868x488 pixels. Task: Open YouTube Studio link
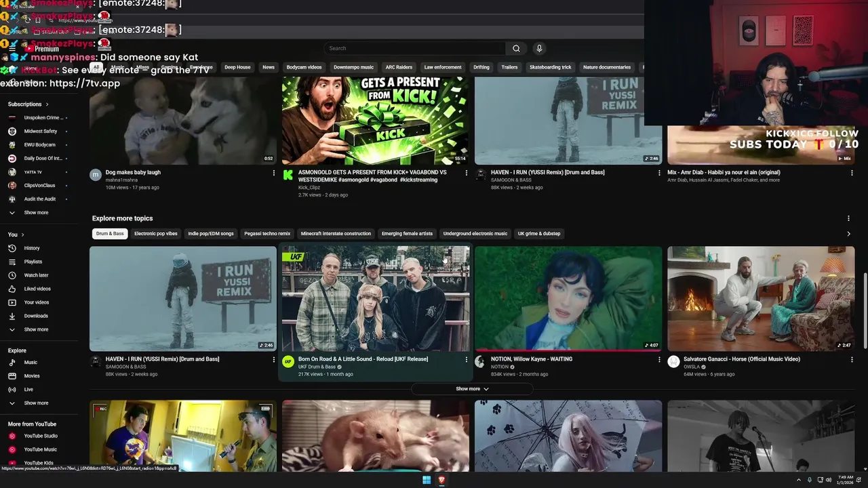tap(41, 436)
